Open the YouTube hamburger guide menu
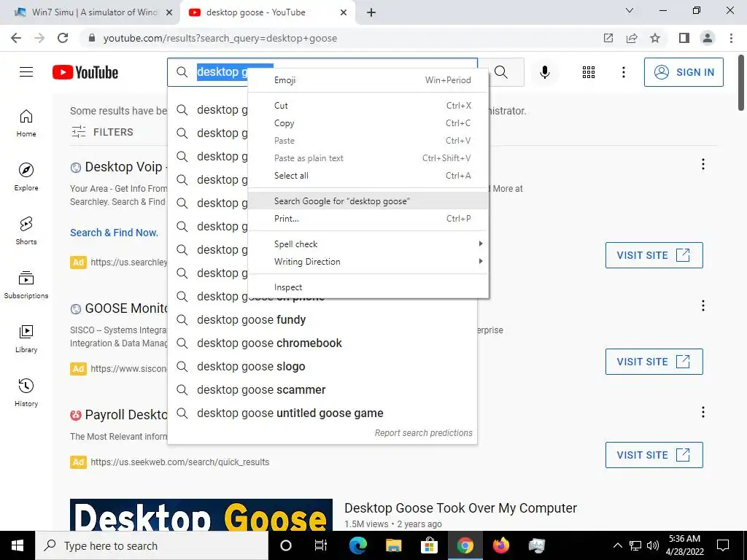The width and height of the screenshot is (747, 560). pyautogui.click(x=26, y=72)
